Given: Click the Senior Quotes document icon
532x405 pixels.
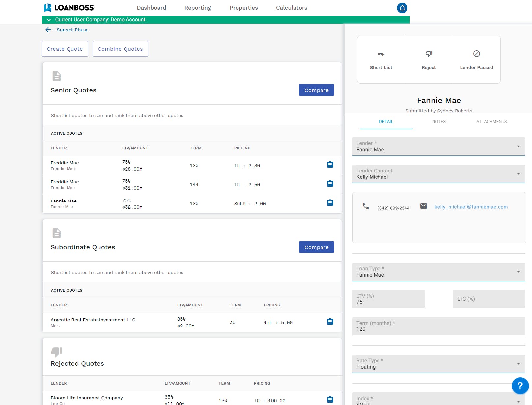Looking at the screenshot, I should tap(57, 76).
